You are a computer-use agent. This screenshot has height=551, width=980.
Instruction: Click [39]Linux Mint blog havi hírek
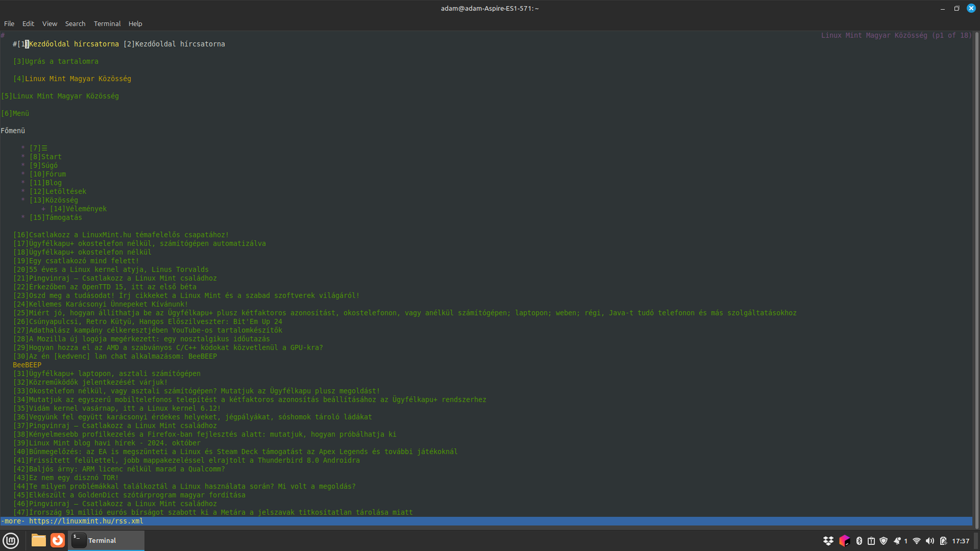pos(107,443)
